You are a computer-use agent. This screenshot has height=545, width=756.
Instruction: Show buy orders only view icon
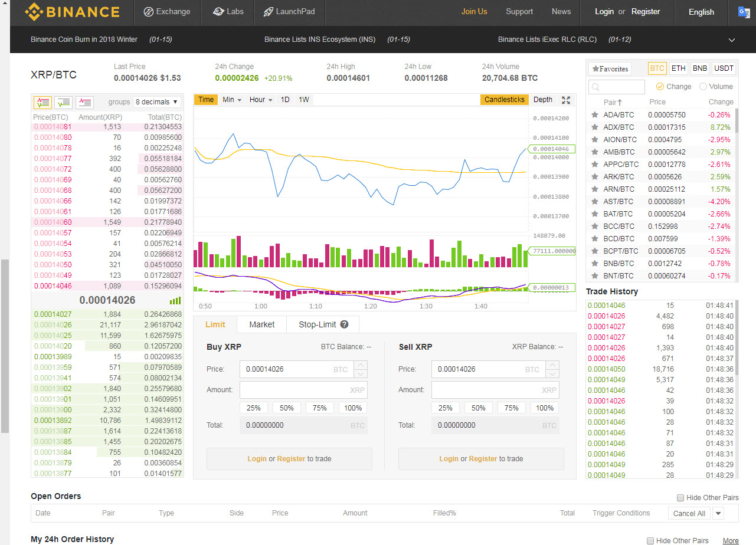64,102
